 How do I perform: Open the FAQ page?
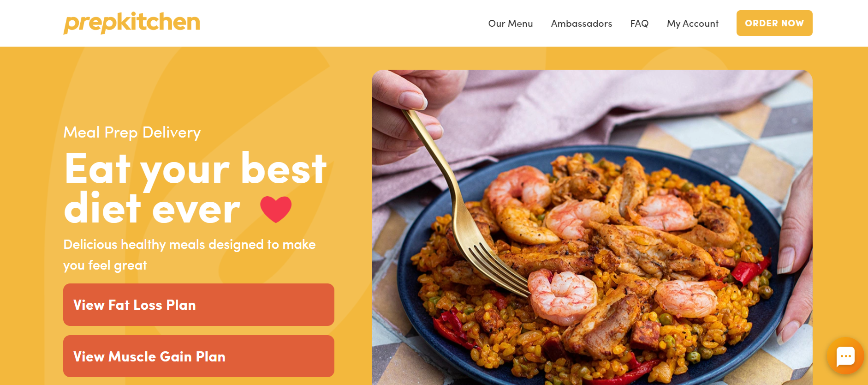639,24
